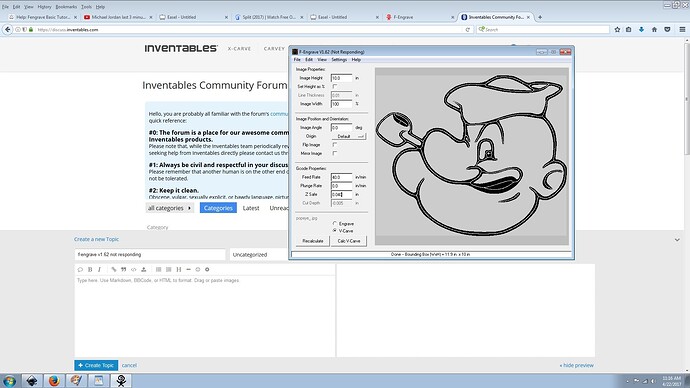Select the V-Carve radio button

(335, 231)
